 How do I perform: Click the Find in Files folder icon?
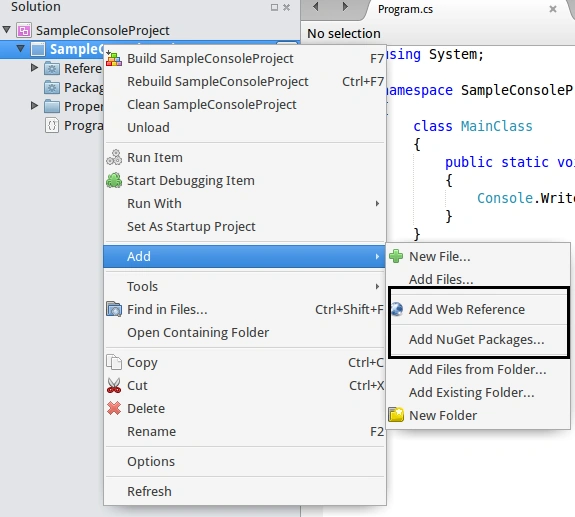pos(114,309)
